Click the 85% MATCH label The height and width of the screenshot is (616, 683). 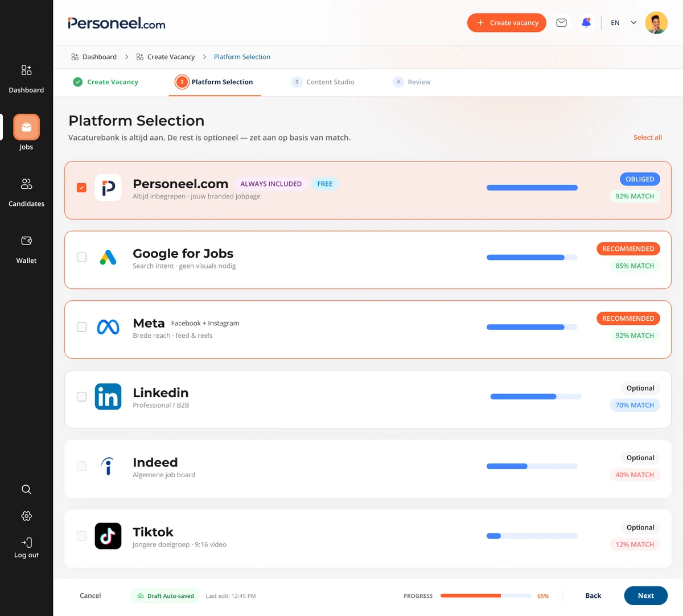pos(635,266)
